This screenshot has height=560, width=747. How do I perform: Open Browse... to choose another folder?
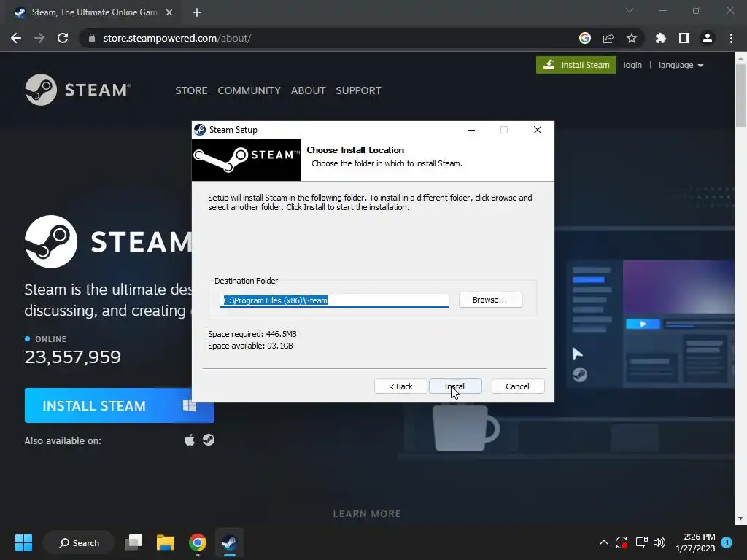(x=490, y=300)
